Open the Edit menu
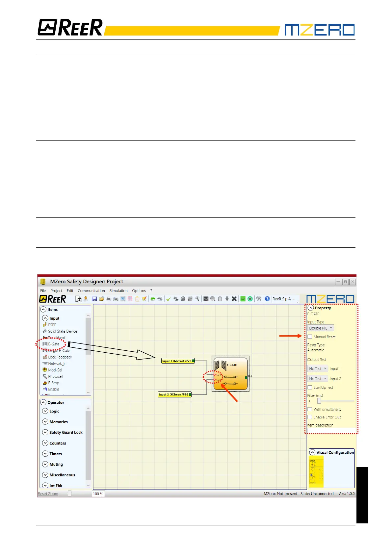Viewport: 392px width, 554px height. (70, 291)
